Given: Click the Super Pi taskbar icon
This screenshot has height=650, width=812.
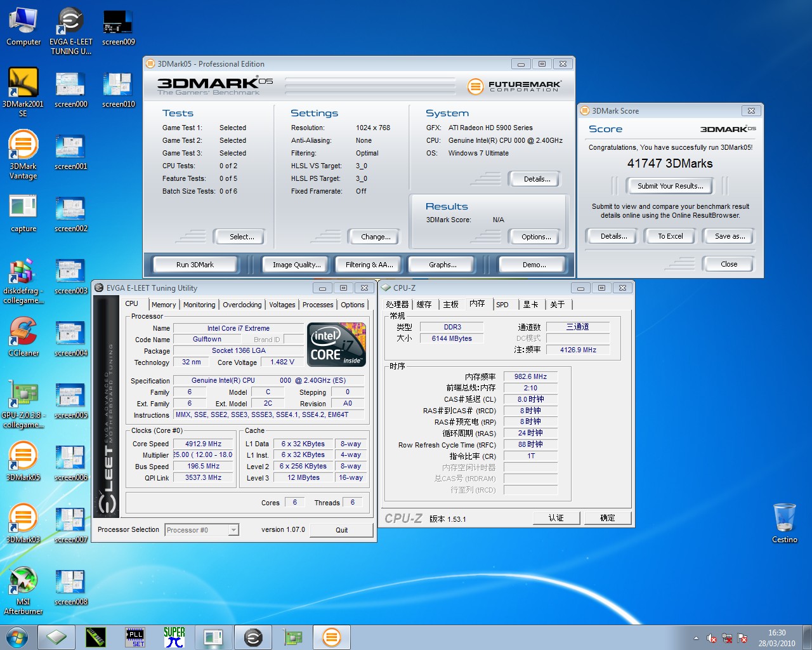Looking at the screenshot, I should (x=174, y=637).
